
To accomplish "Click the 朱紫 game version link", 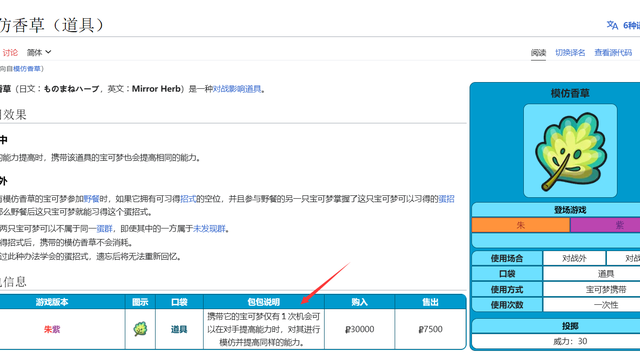I will pyautogui.click(x=52, y=329).
